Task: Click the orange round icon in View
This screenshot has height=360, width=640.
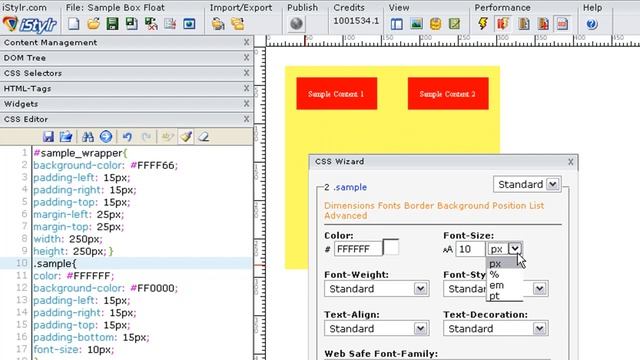Action: 436,24
